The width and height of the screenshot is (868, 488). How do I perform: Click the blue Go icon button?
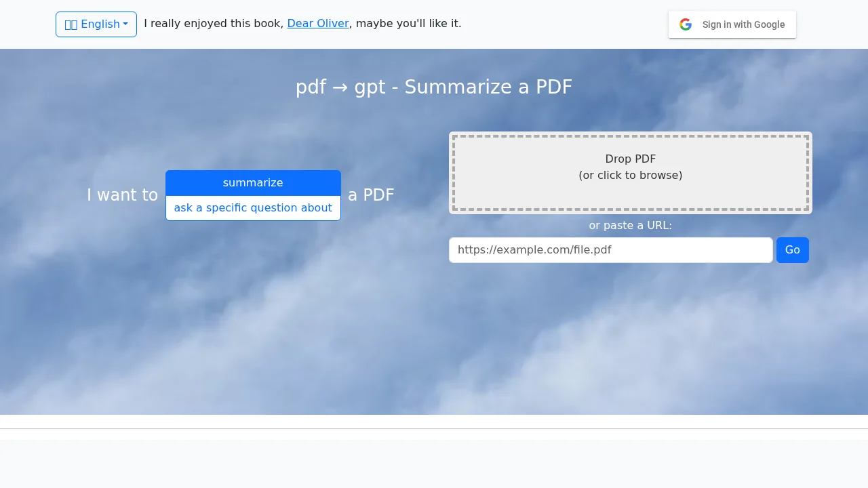(792, 249)
